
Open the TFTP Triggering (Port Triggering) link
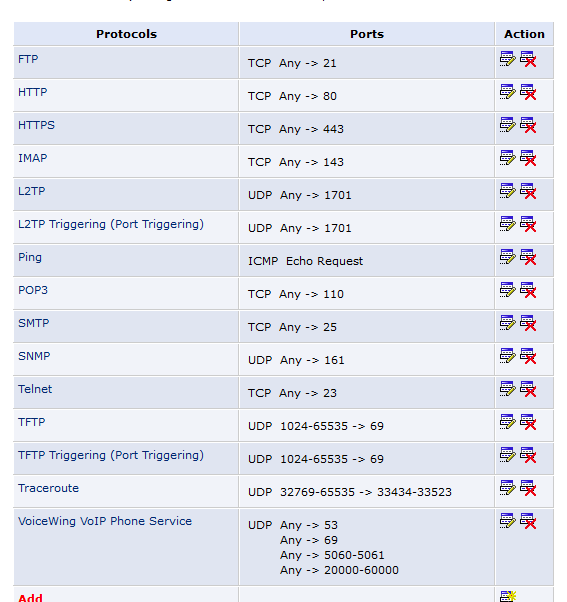pyautogui.click(x=111, y=455)
